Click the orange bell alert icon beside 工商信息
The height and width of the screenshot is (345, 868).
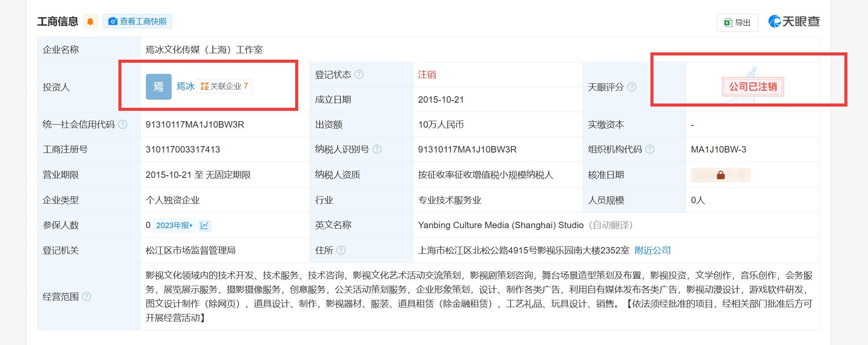[90, 21]
